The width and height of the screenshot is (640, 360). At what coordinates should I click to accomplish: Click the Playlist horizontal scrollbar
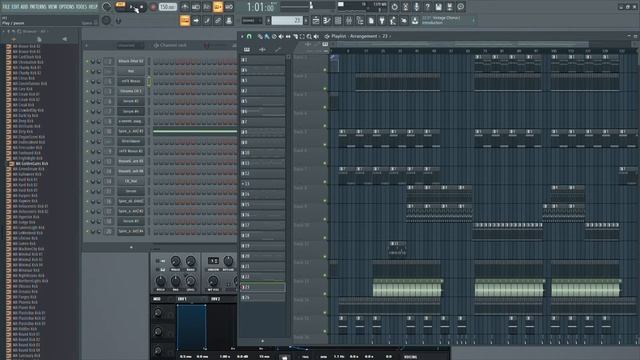(x=463, y=44)
